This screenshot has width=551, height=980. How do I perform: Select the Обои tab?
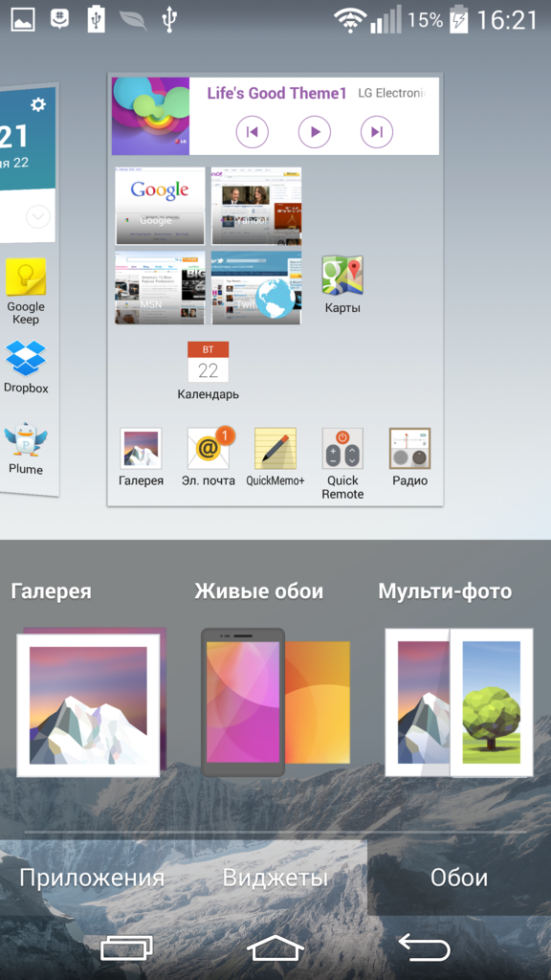459,878
